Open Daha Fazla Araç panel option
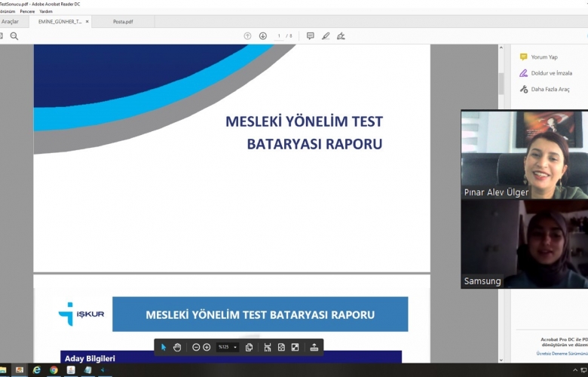 pos(550,89)
